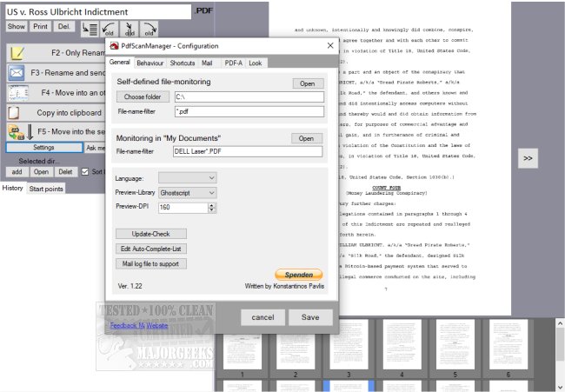
Task: Cancel the configuration dialog
Action: (263, 317)
